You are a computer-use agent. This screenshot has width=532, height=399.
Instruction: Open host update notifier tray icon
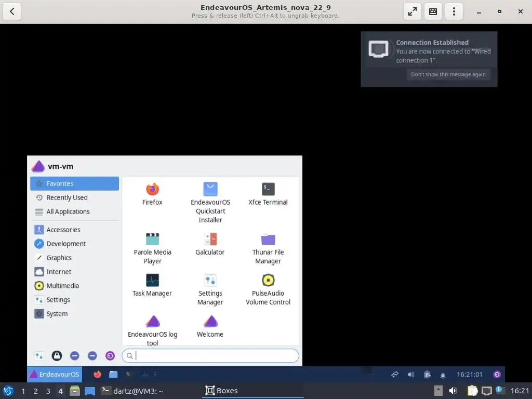coord(500,390)
